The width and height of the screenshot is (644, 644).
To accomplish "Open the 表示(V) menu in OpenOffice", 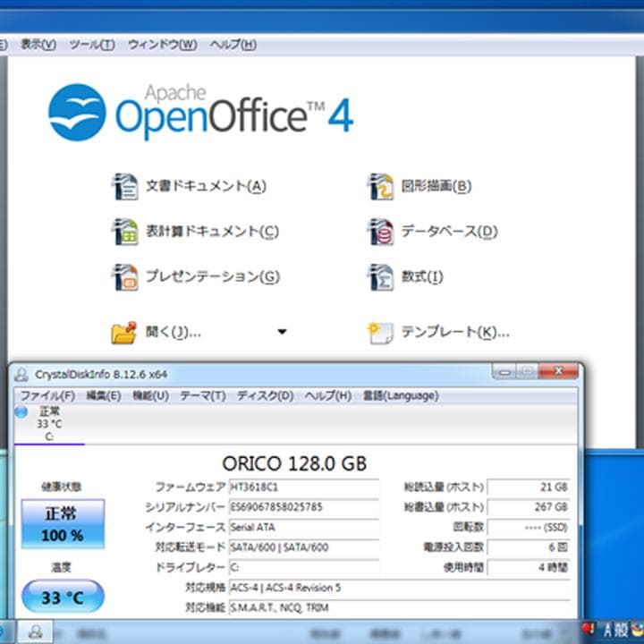I will coord(38,44).
